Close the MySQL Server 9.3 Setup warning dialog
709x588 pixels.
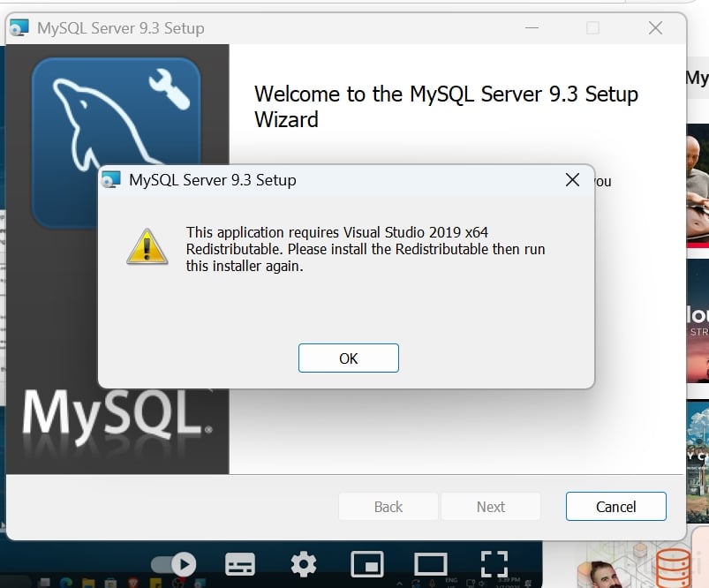tap(572, 180)
